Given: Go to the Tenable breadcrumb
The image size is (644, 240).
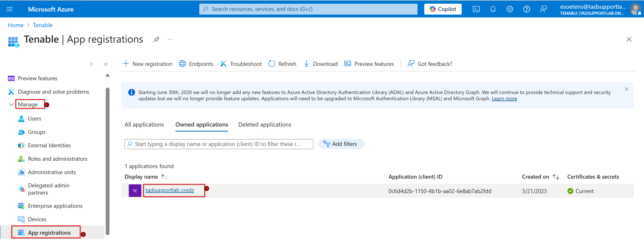Looking at the screenshot, I should pos(43,25).
